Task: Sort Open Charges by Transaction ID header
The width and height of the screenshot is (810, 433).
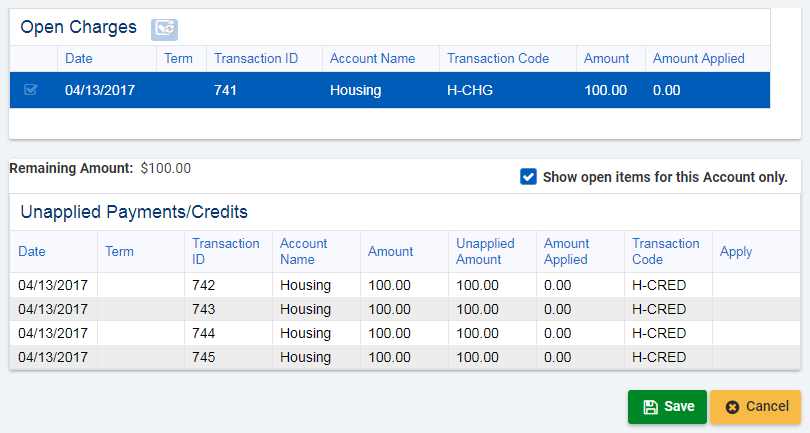Action: coord(256,59)
